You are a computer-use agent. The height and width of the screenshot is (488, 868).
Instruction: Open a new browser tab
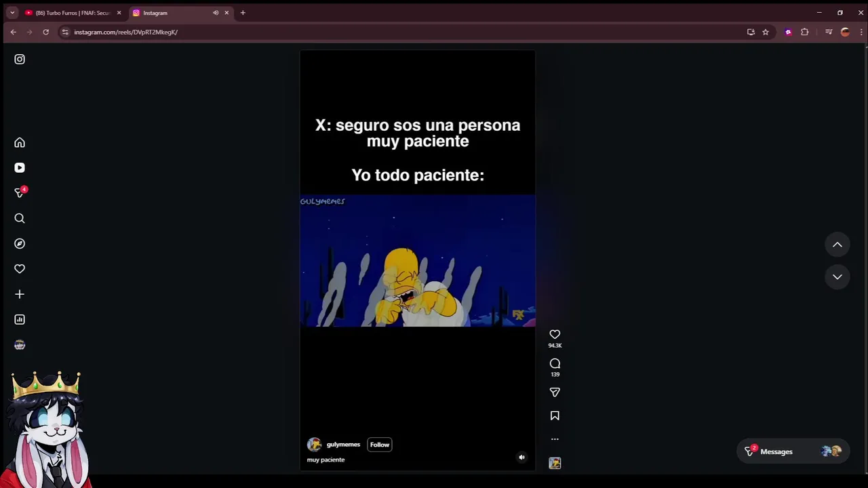[x=243, y=13]
